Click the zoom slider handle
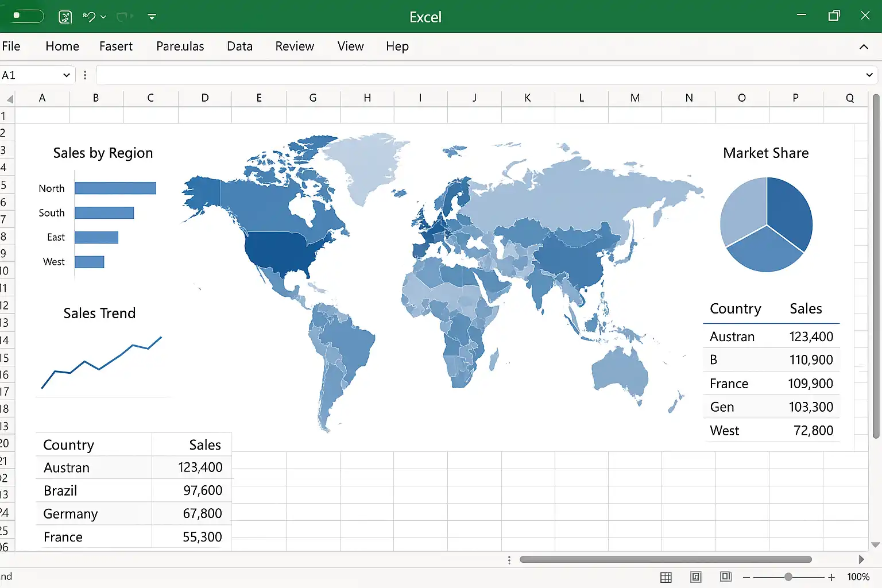 [788, 577]
